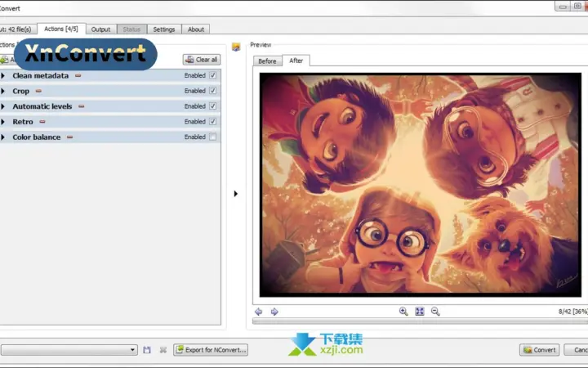Zoom in on the preview image
Image resolution: width=588 pixels, height=368 pixels.
403,312
